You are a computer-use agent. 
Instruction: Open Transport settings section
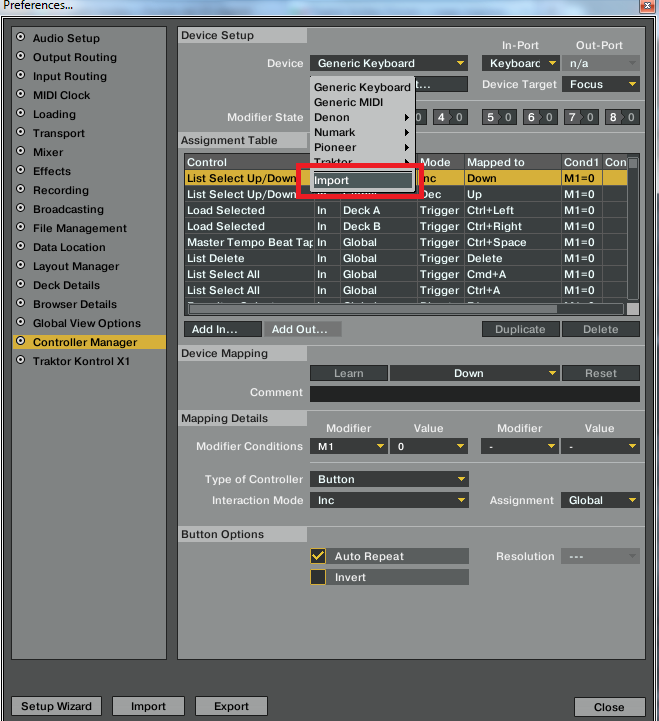coord(59,133)
